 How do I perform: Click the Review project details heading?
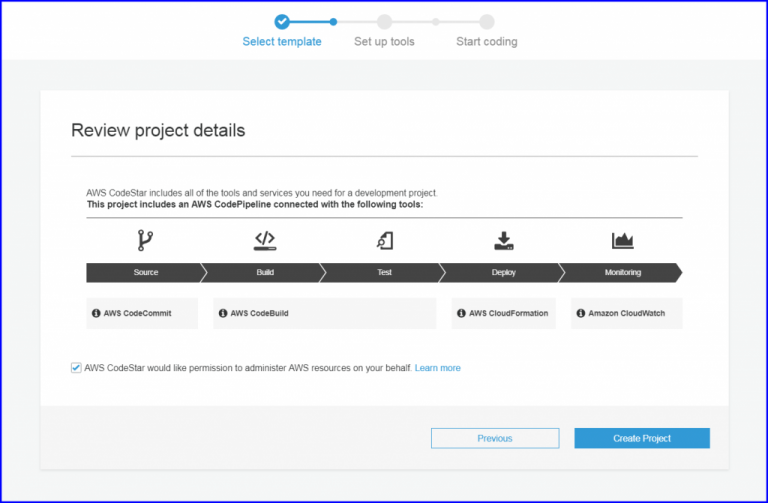158,130
